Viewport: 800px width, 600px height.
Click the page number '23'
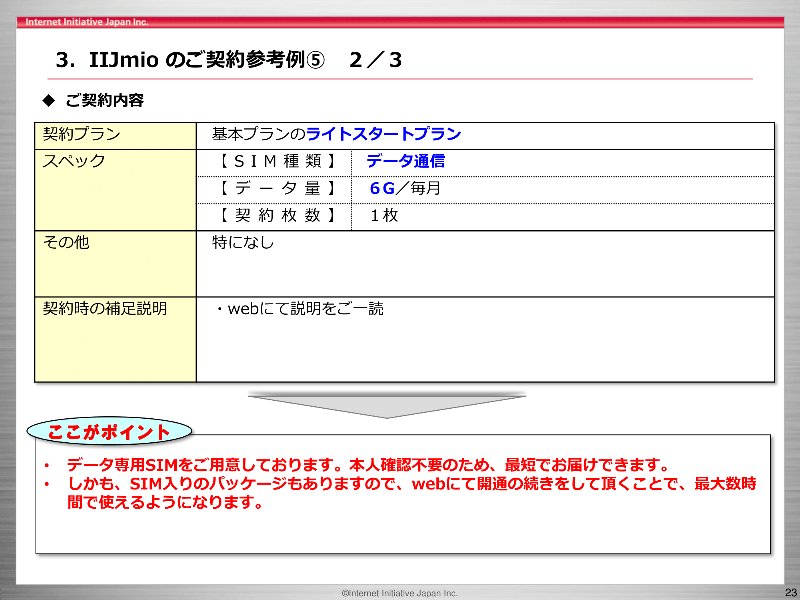click(791, 592)
